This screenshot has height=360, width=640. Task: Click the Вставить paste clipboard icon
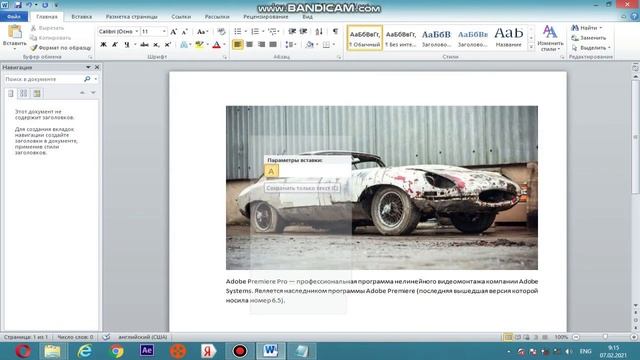15,32
